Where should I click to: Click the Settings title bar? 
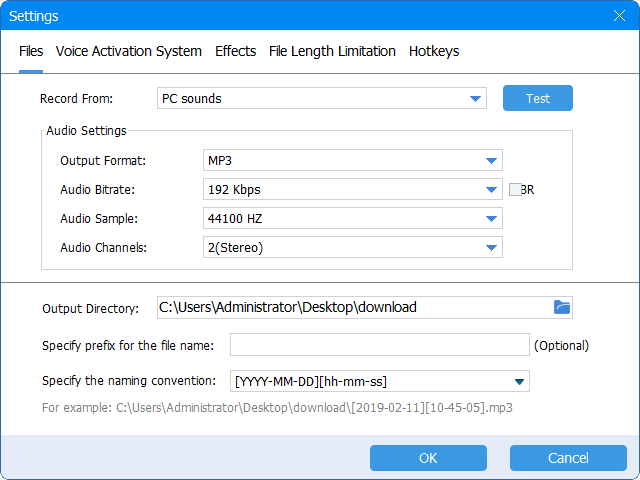(x=300, y=15)
